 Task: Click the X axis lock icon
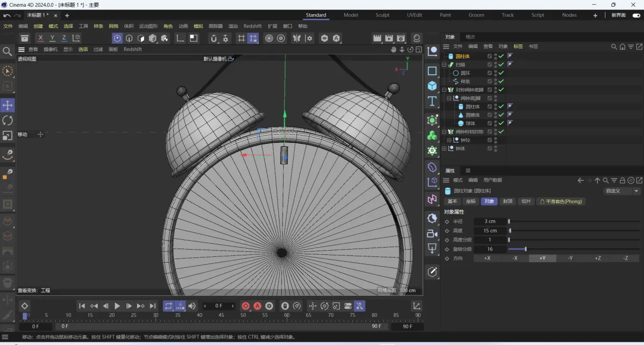click(41, 38)
